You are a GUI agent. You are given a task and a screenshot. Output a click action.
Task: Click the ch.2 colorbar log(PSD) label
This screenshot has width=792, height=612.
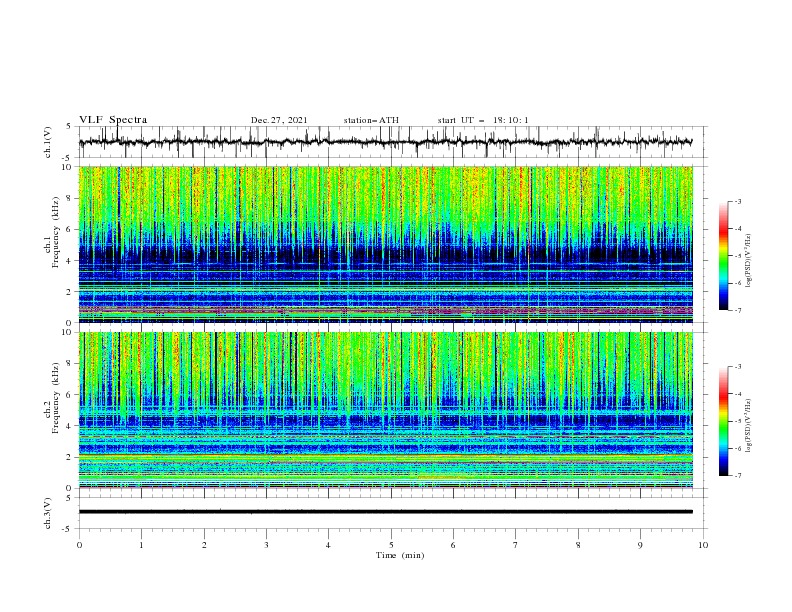[749, 426]
